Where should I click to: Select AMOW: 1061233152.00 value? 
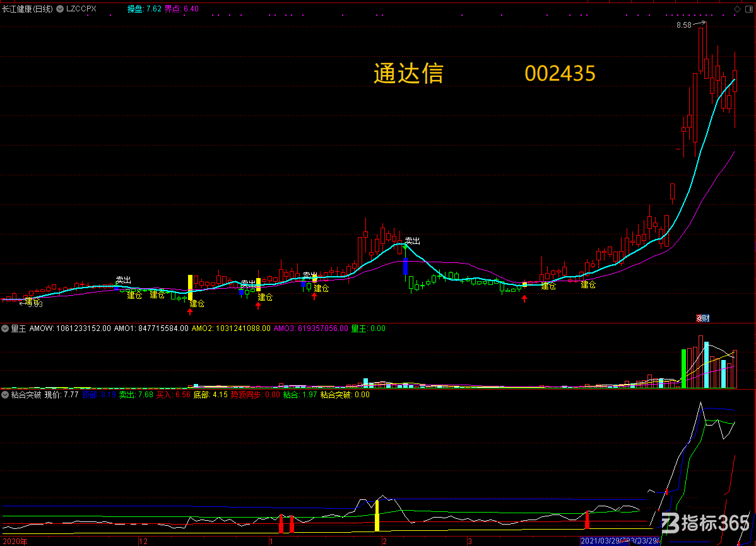coord(70,328)
